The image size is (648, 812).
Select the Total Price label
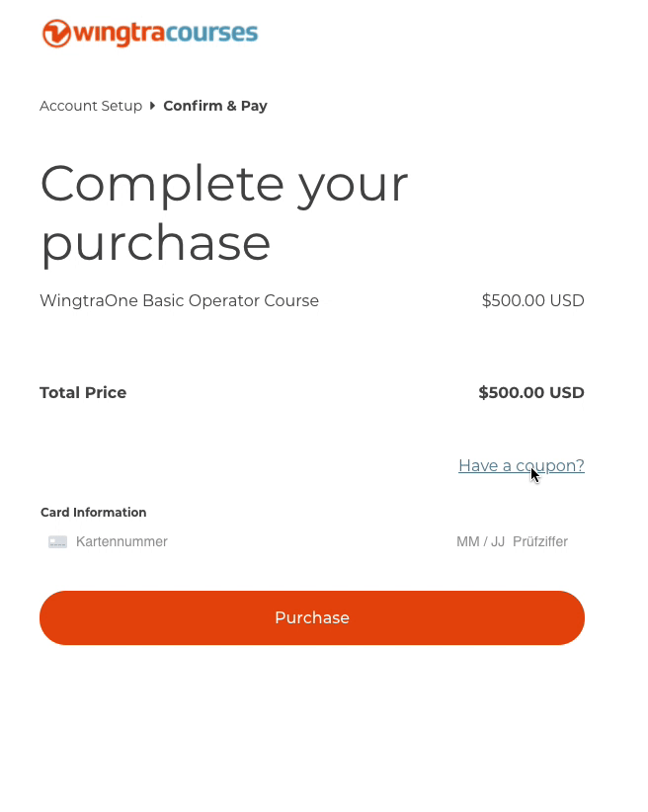click(x=83, y=392)
